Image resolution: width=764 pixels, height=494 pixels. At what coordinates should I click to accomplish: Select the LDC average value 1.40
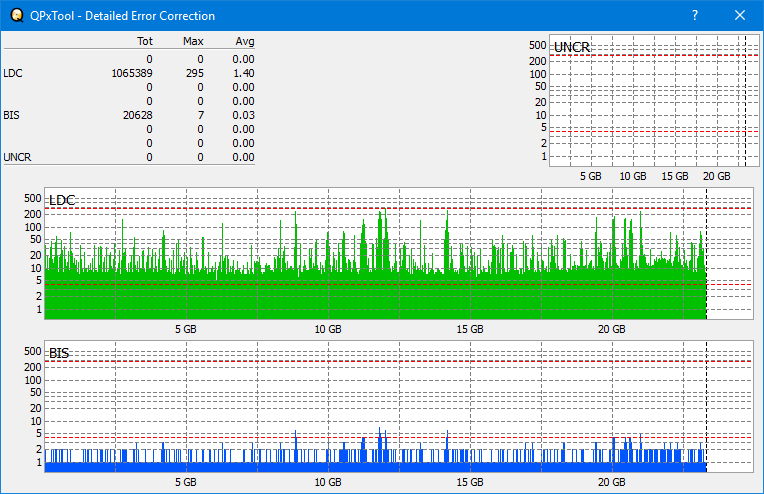[x=243, y=73]
